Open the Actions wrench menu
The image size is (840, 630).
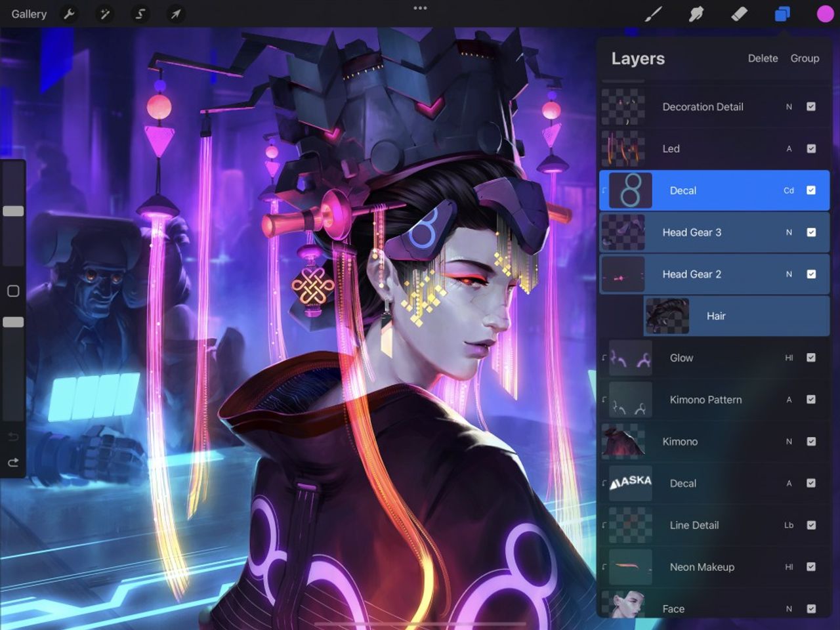coord(69,14)
